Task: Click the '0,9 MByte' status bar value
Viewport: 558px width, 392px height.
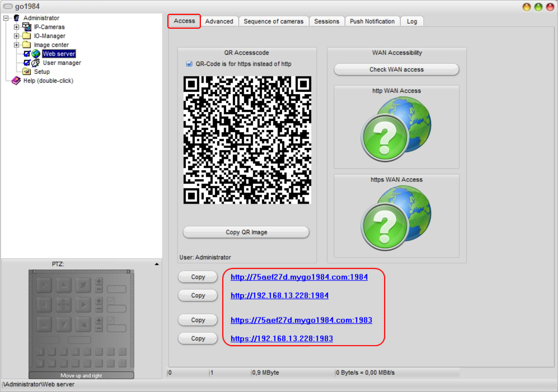Action: click(x=265, y=373)
